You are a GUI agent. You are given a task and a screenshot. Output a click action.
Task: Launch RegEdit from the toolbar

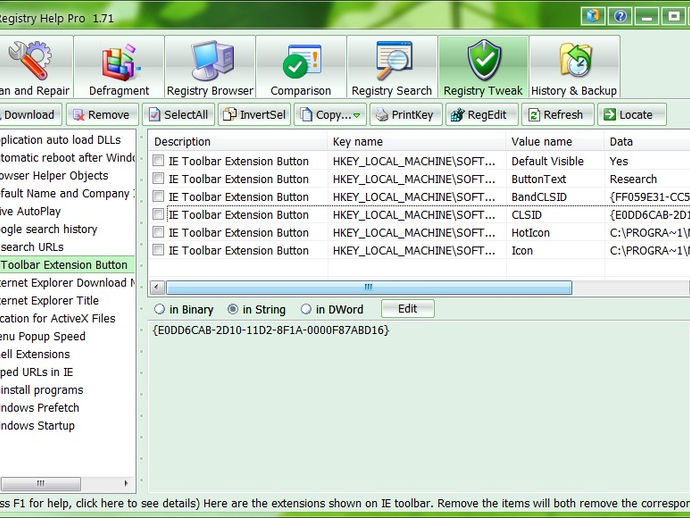click(x=482, y=115)
